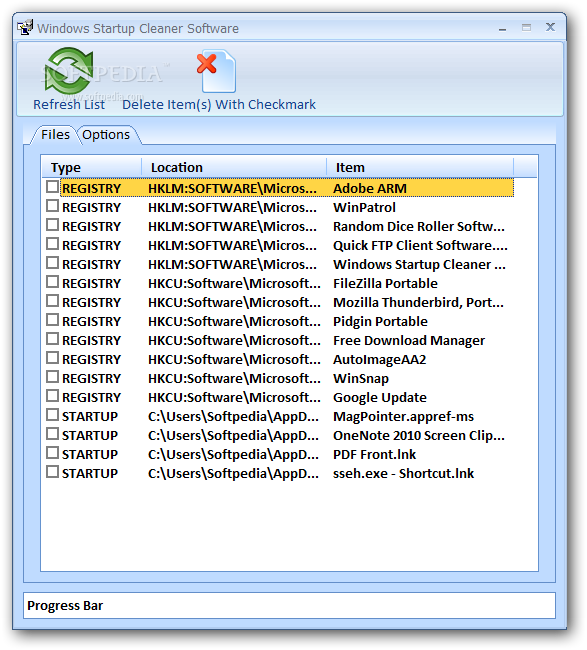
Task: Click Delete Item(s) With Checkmark label
Action: (x=219, y=104)
